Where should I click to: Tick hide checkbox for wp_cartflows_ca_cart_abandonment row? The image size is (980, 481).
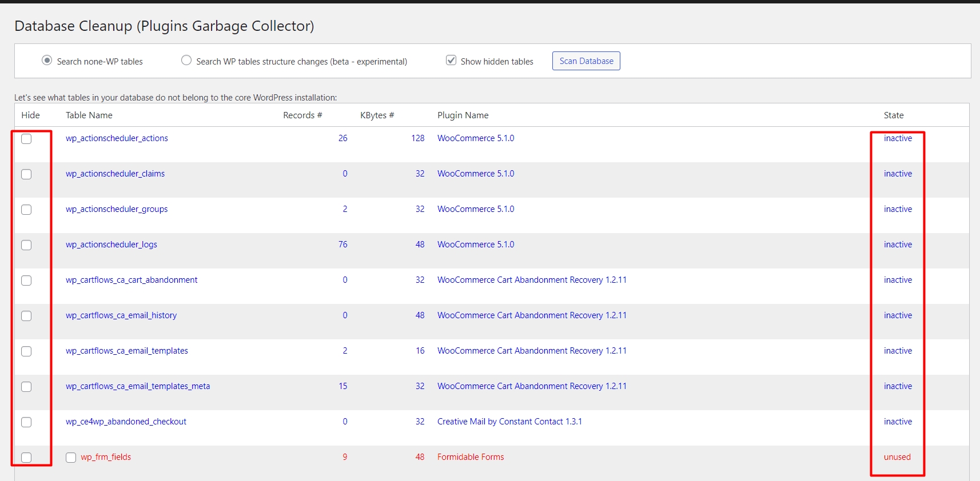[x=26, y=280]
